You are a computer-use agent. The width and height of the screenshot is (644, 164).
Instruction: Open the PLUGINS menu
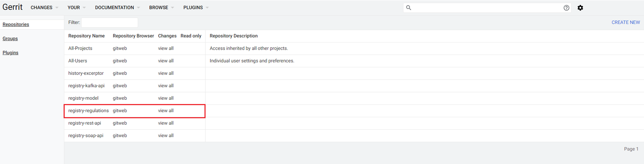196,8
